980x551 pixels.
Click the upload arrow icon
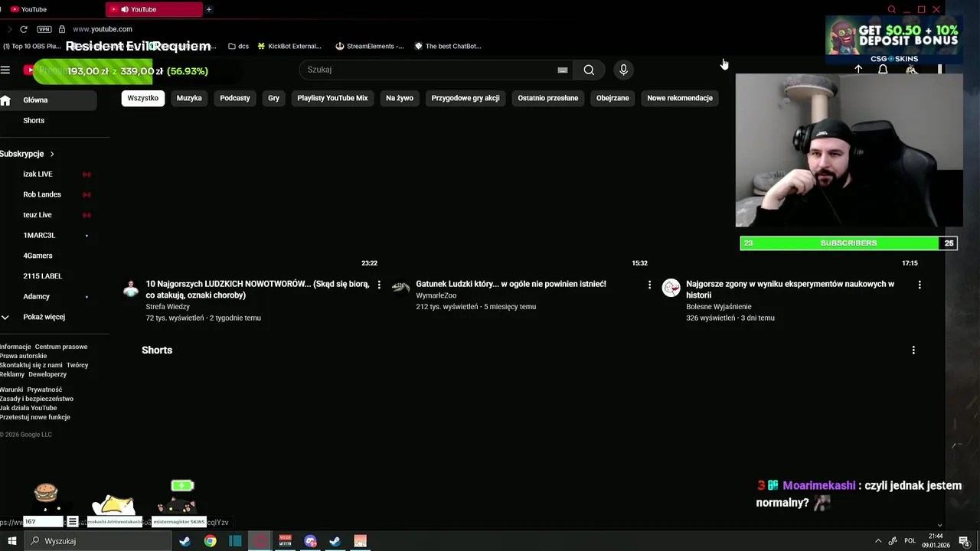click(x=858, y=70)
